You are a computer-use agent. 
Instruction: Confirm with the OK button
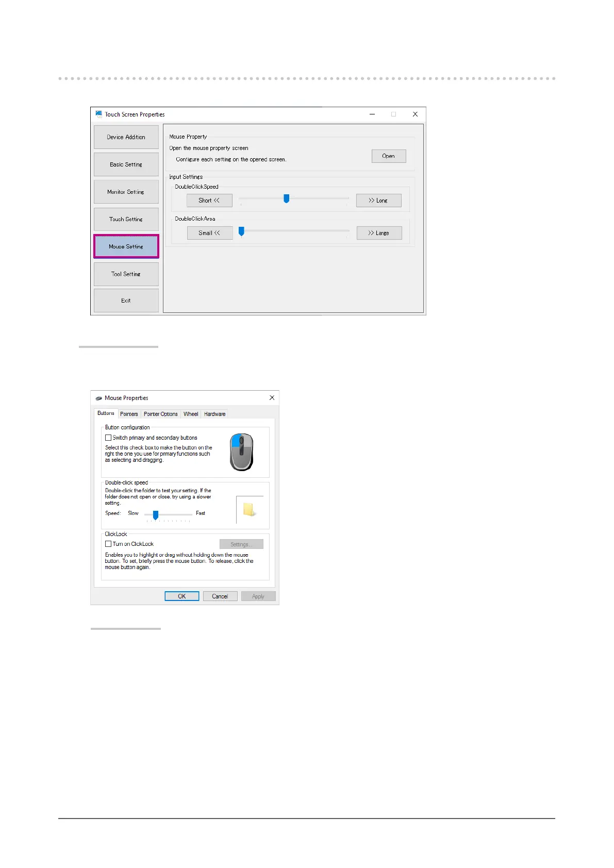181,596
